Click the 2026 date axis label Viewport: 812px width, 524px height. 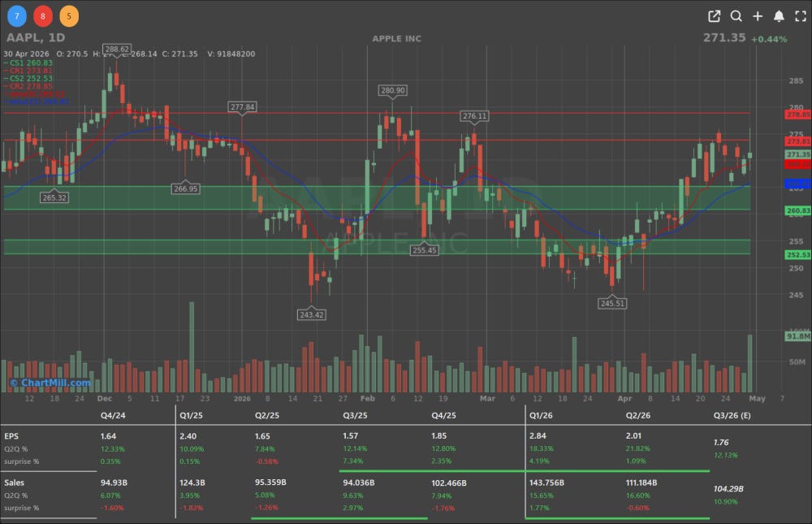(242, 399)
